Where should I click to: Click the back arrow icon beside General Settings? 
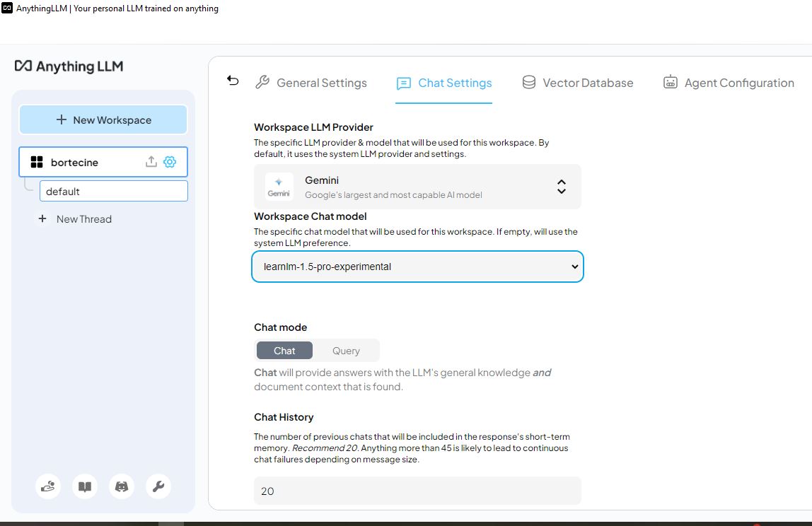pos(233,81)
